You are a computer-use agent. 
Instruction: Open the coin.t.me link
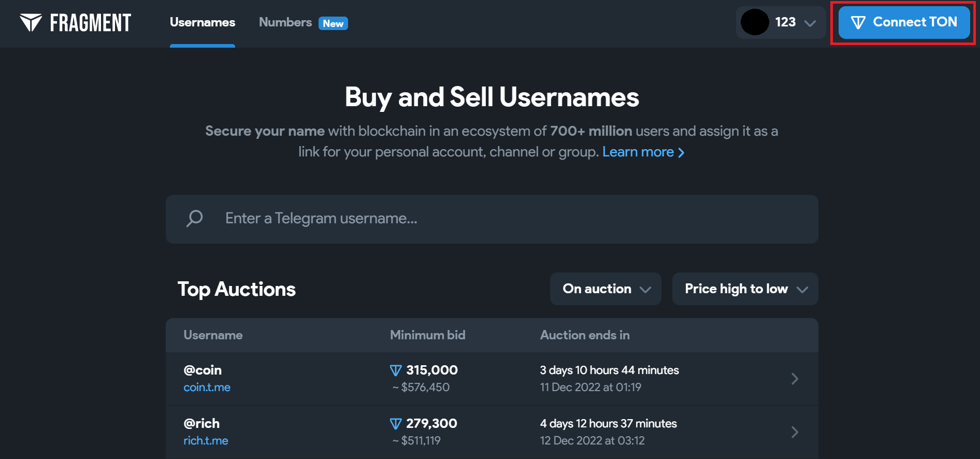point(207,388)
